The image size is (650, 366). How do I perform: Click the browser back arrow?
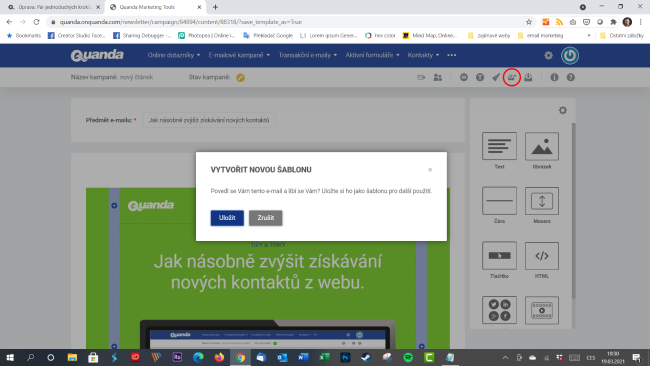click(x=9, y=22)
